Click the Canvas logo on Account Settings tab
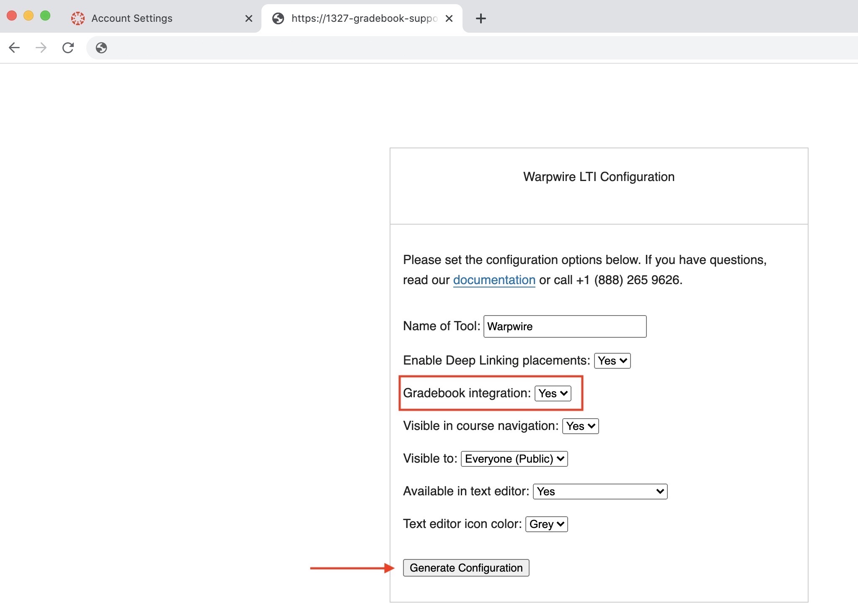858x616 pixels. point(78,18)
